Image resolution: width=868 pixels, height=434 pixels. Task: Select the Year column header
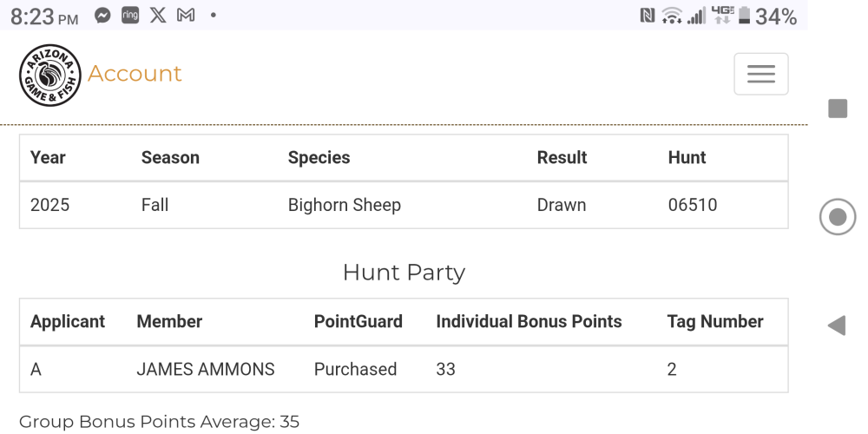coord(48,158)
